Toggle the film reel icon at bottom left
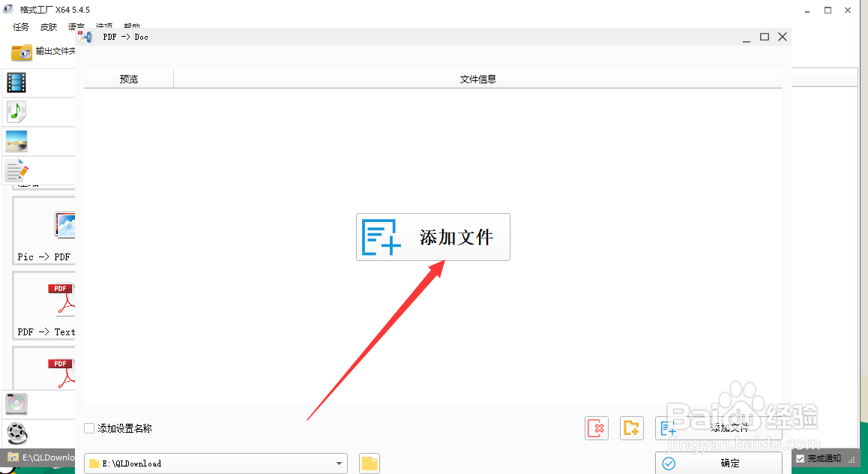The height and width of the screenshot is (474, 868). coord(16,433)
